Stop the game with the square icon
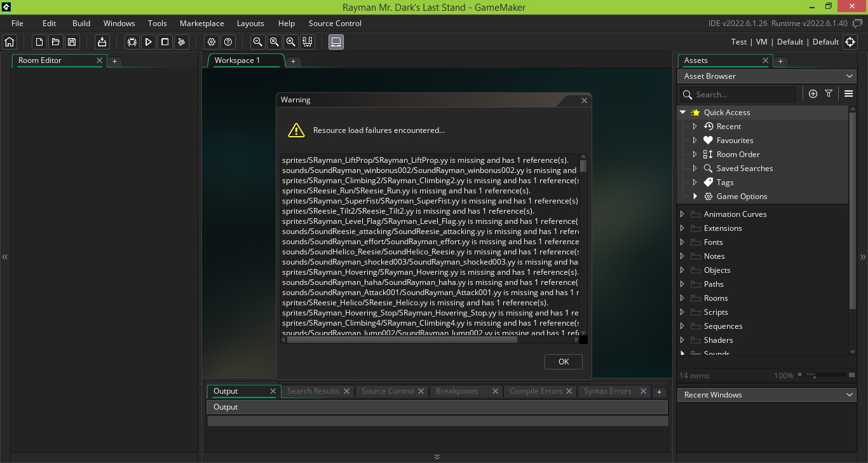The width and height of the screenshot is (868, 463). tap(165, 42)
